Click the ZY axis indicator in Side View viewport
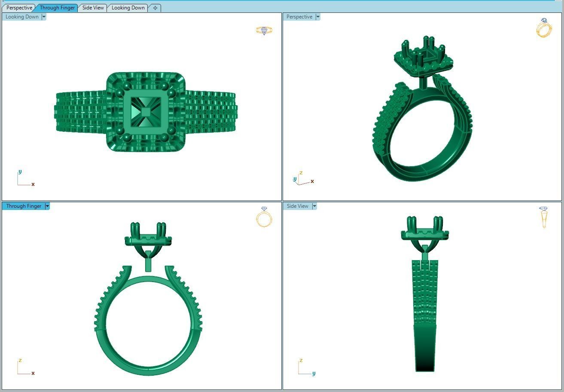 click(x=307, y=367)
